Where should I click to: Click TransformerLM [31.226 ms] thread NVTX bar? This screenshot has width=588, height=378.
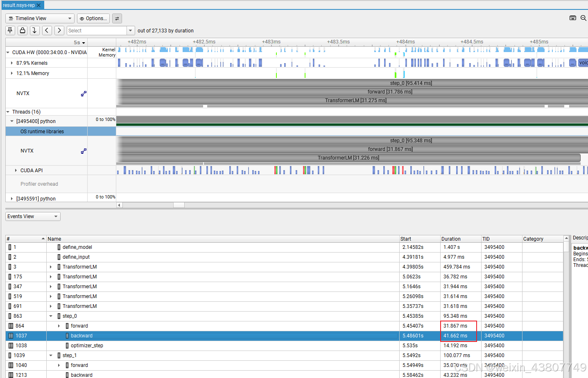pos(348,158)
